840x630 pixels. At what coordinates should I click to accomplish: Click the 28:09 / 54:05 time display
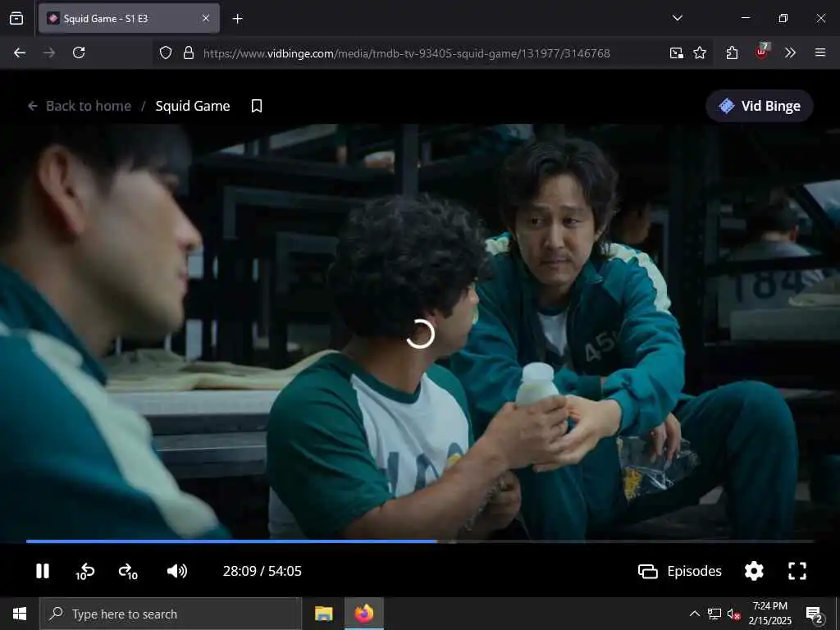tap(262, 571)
